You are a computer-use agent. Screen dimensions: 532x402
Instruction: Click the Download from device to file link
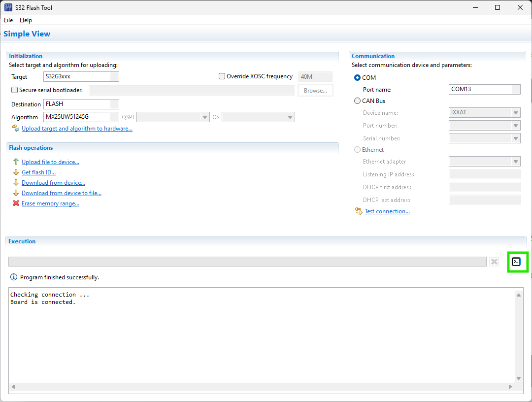pyautogui.click(x=61, y=193)
